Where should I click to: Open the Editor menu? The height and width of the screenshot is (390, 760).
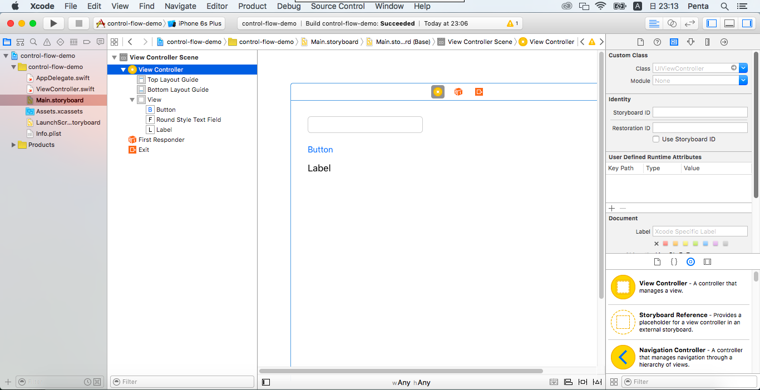pyautogui.click(x=217, y=6)
